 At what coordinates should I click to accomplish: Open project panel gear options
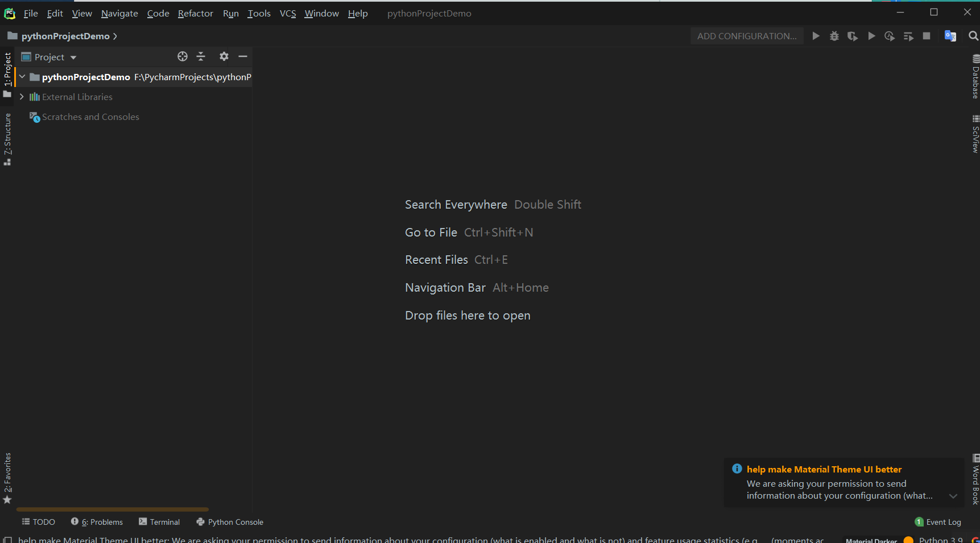[224, 56]
